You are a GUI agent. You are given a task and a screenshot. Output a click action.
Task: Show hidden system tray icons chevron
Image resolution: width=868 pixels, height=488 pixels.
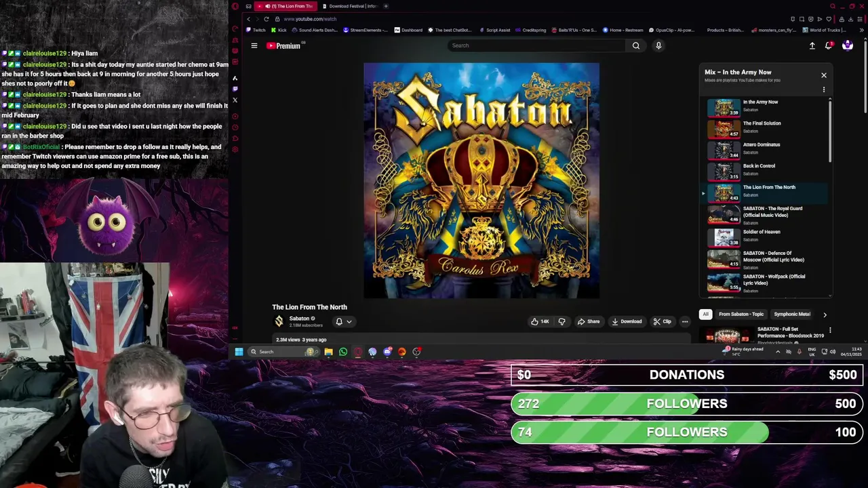tap(778, 351)
